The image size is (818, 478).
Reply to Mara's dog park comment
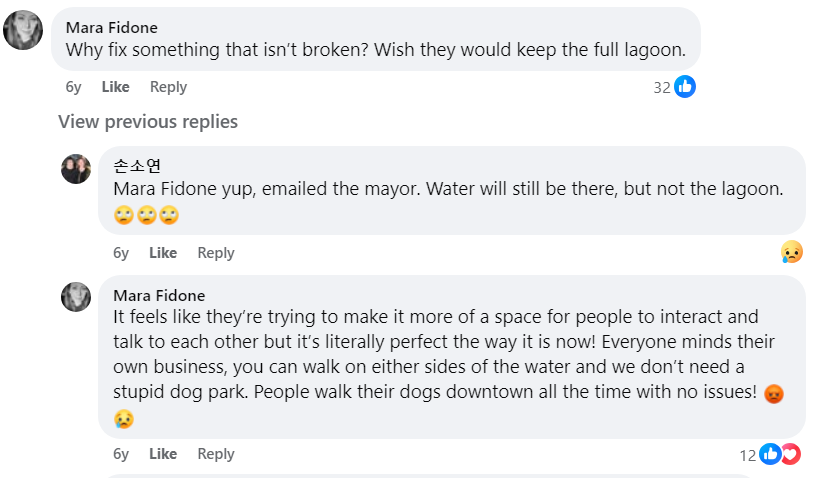tap(215, 454)
